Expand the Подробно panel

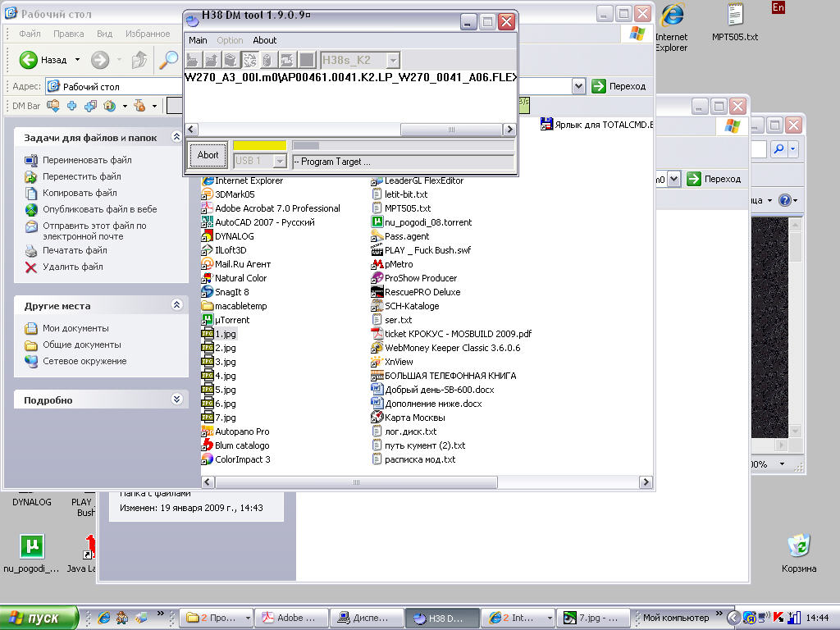tap(176, 399)
